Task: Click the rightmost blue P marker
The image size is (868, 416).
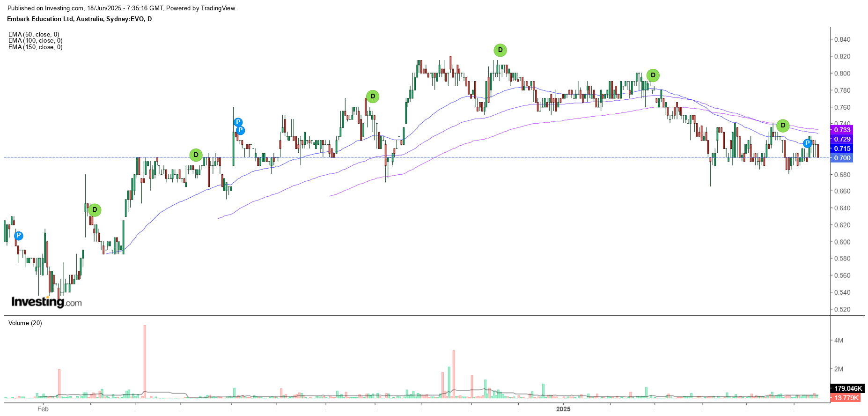Action: tap(807, 143)
